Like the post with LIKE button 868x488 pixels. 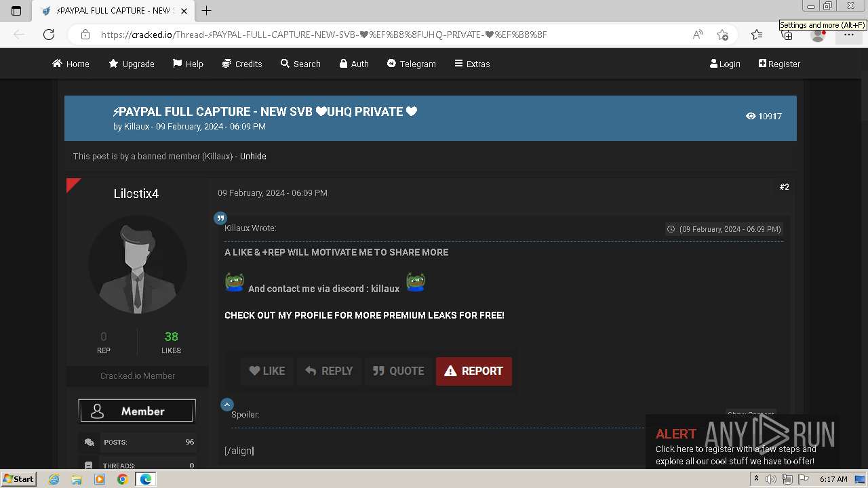coord(267,371)
